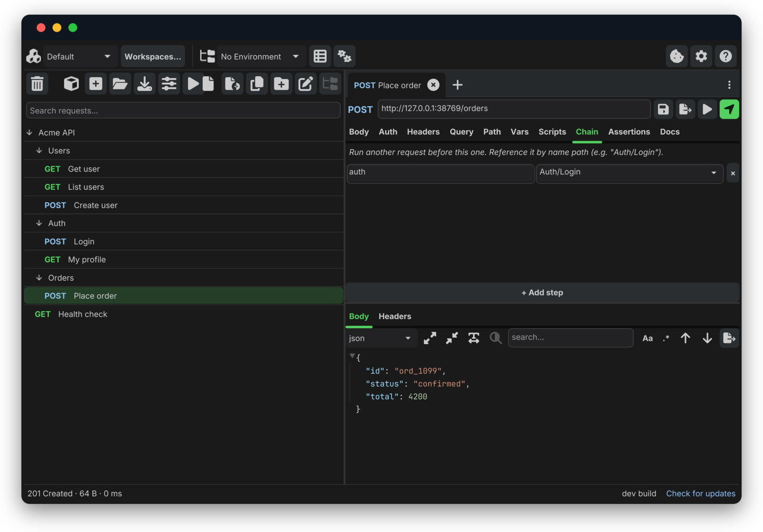Toggle case-sensitive Aa search option
This screenshot has height=532, width=763.
coord(647,338)
